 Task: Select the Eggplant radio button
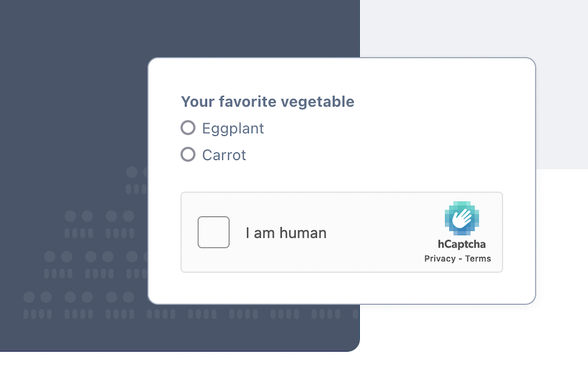tap(188, 128)
